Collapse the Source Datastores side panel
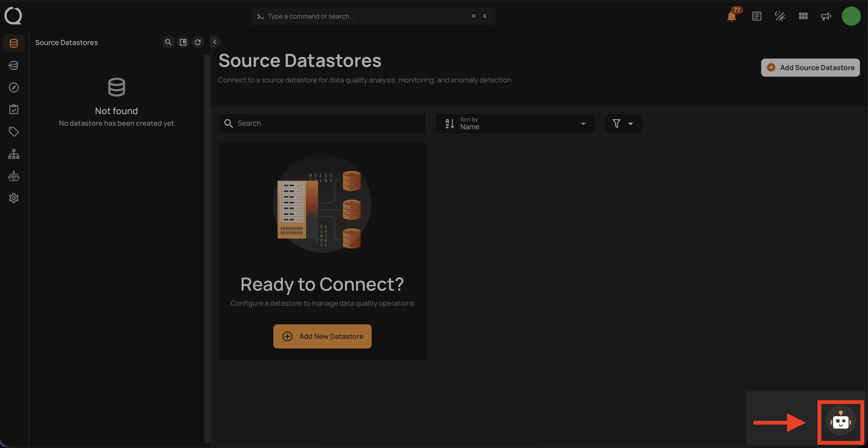This screenshot has width=868, height=448. pyautogui.click(x=215, y=42)
